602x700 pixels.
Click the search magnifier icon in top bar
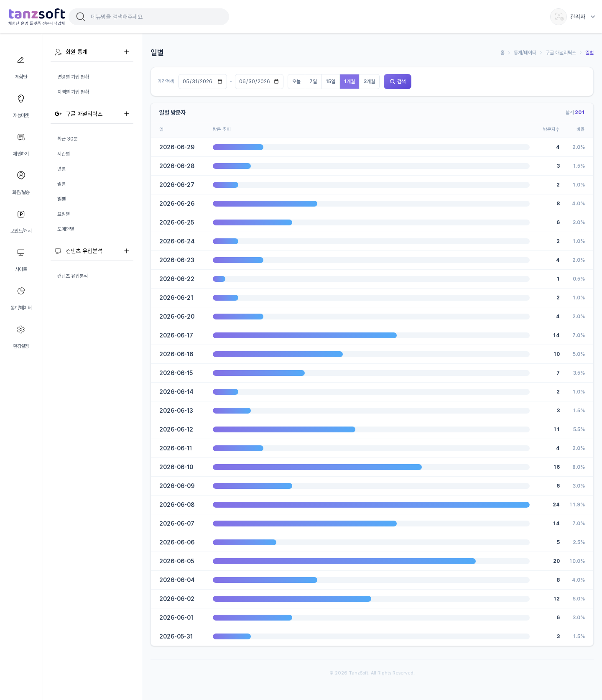(81, 17)
